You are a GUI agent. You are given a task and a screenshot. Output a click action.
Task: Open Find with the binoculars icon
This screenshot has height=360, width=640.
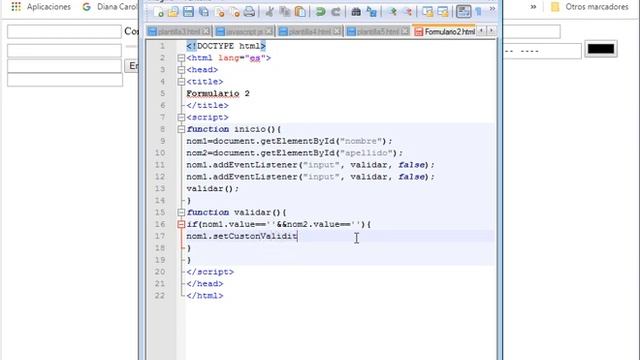356,11
